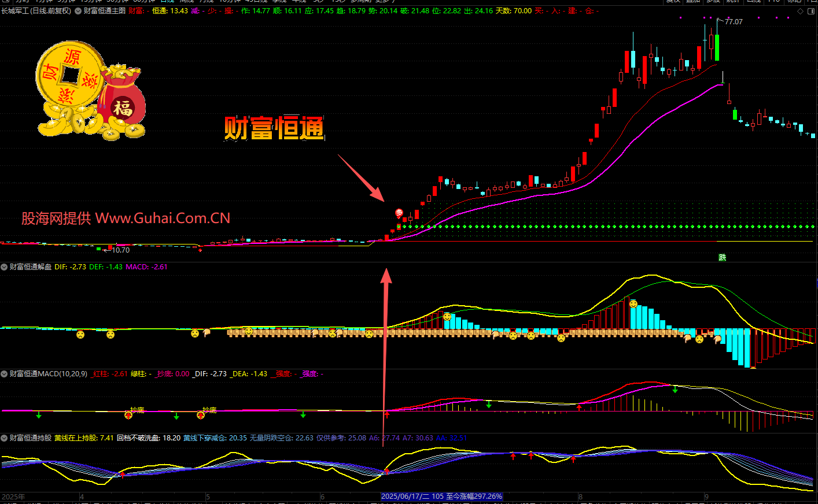The height and width of the screenshot is (504, 818).
Task: Open dropdown arrow beside 财富恒通解盘
Action: click(4, 267)
